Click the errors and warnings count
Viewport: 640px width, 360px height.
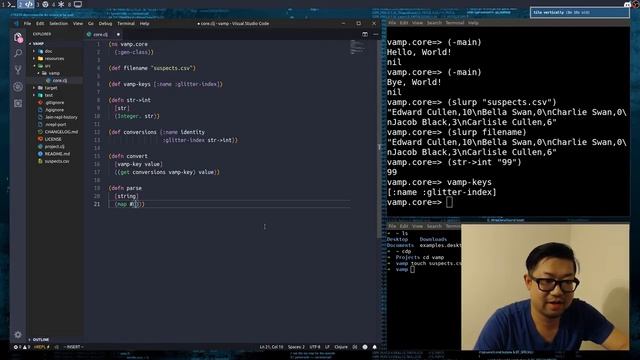22,347
